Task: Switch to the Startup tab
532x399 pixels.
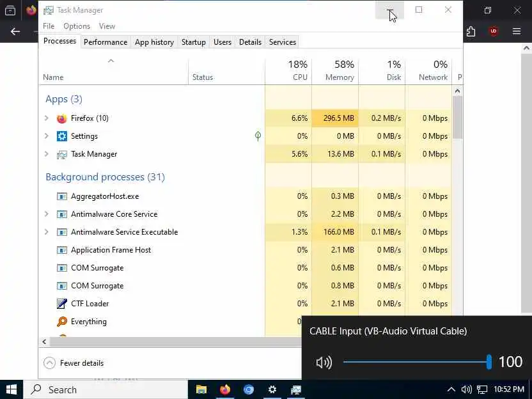Action: click(x=193, y=42)
